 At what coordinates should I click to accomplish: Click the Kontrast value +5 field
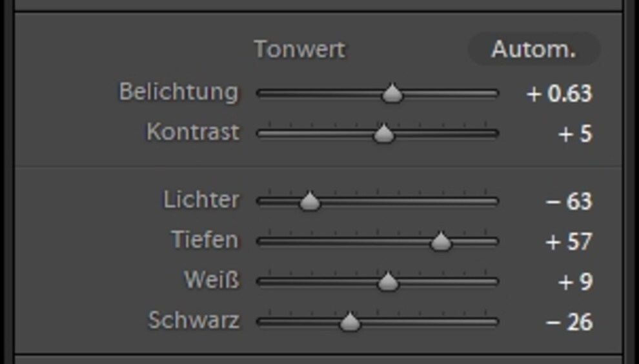[575, 134]
